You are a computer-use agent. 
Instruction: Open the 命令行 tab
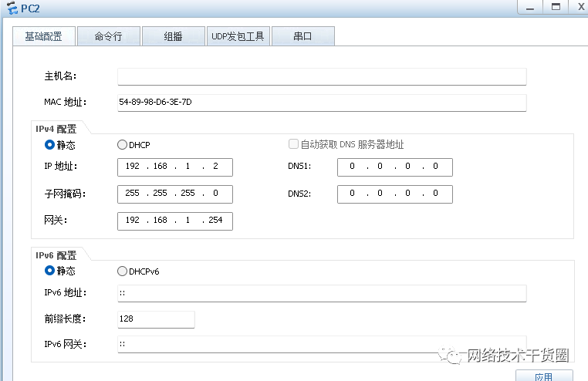pos(108,36)
